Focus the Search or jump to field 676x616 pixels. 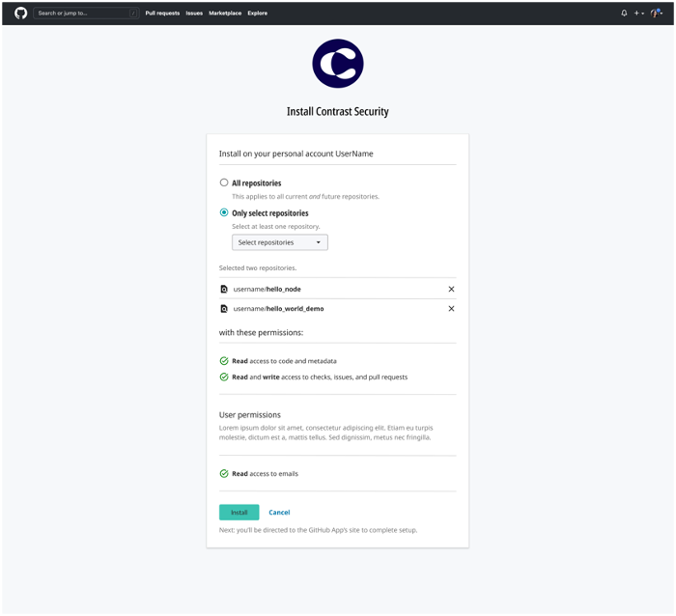(x=86, y=13)
